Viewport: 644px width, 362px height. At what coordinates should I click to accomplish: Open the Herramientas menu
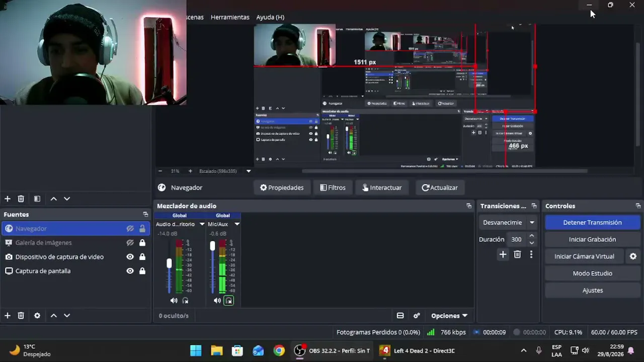(x=230, y=17)
